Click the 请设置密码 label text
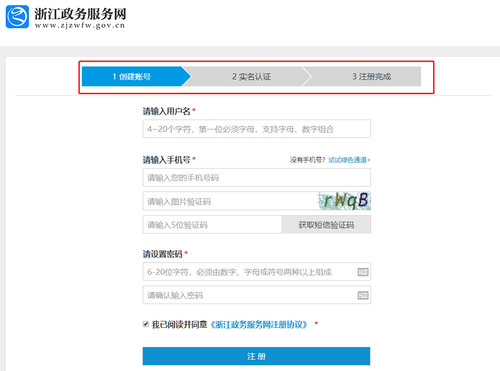The image size is (500, 371). click(163, 254)
